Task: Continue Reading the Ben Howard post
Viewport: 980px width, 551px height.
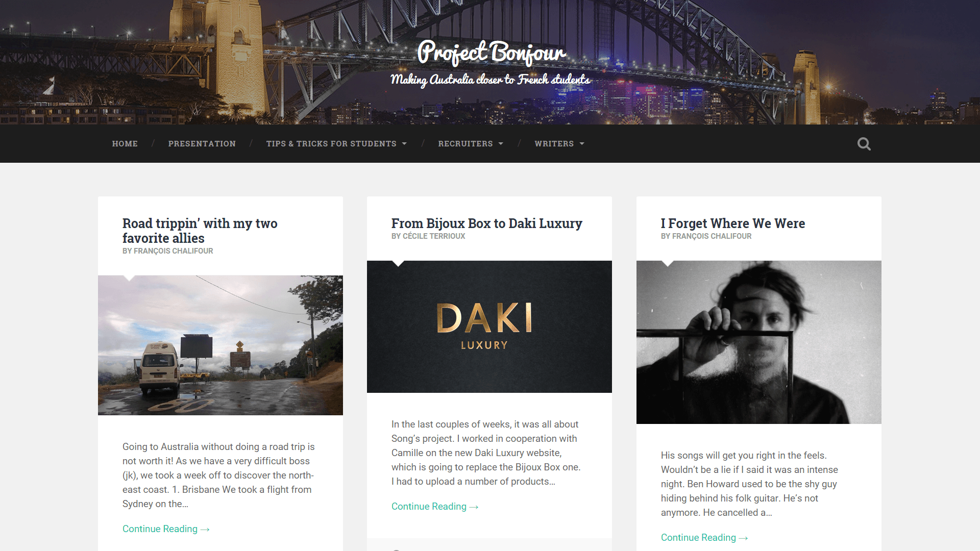Action: [704, 538]
